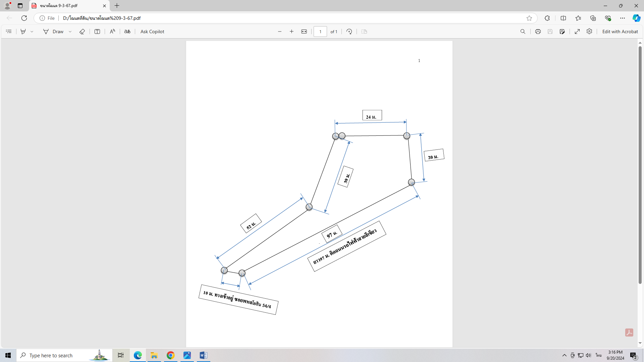
Task: Click Edit with Acrobat
Action: click(620, 32)
